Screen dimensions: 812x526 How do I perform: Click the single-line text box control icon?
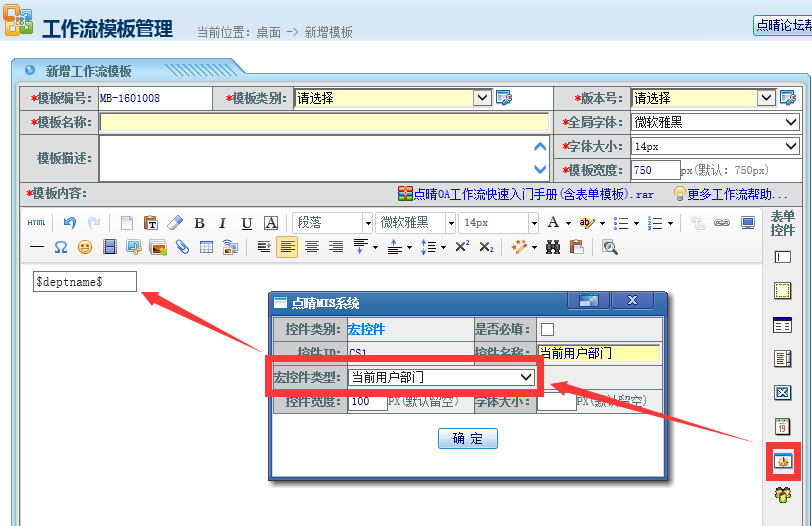783,257
